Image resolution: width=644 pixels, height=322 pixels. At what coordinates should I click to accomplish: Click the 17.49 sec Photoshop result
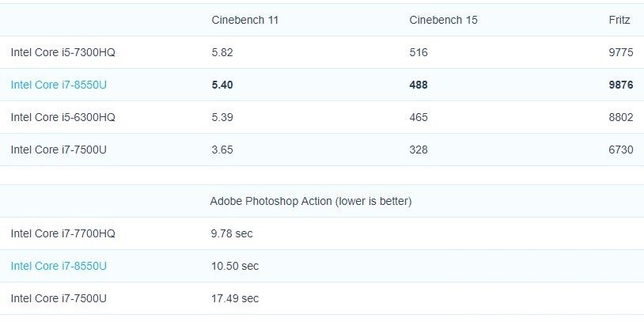[234, 298]
